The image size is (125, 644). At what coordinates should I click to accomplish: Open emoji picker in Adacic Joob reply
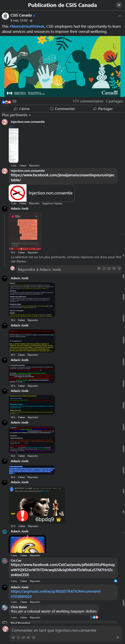[x=104, y=268]
